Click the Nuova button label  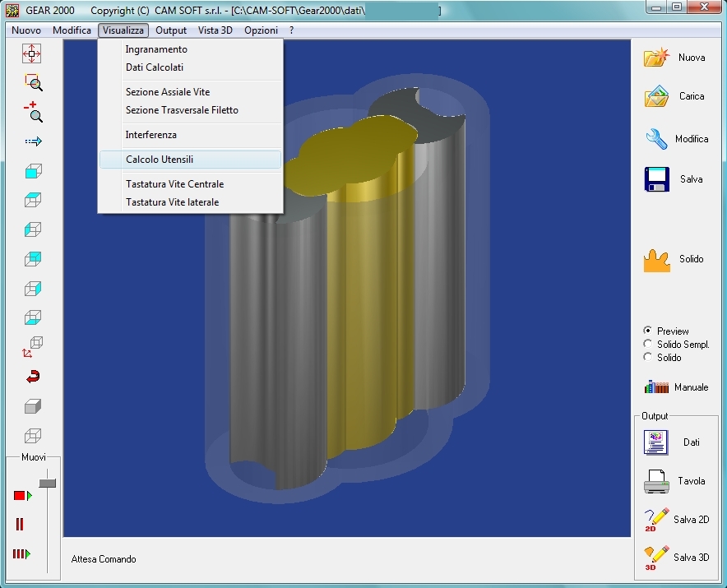pyautogui.click(x=692, y=58)
